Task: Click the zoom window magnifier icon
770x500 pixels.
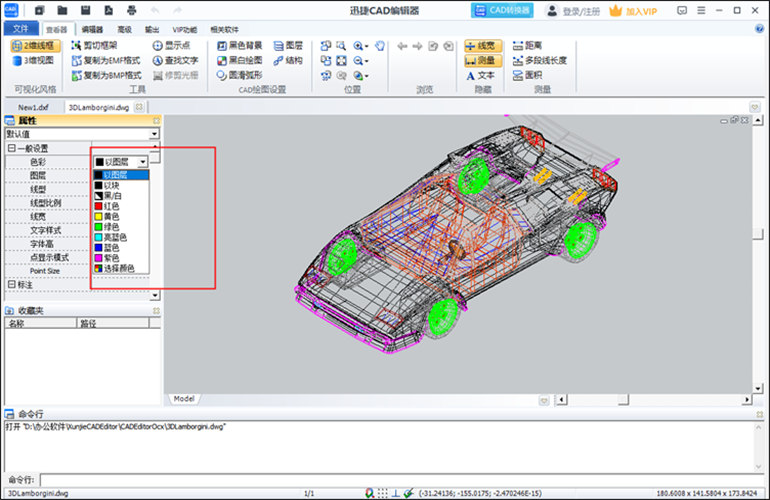Action: tap(341, 46)
